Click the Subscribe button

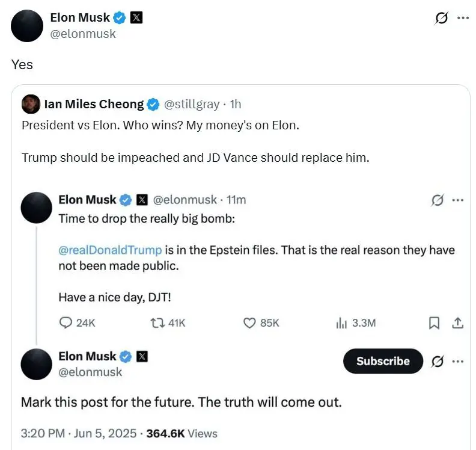point(383,361)
